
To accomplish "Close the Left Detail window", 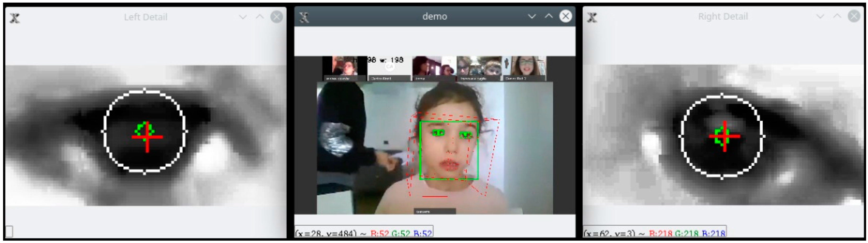I will click(x=276, y=17).
